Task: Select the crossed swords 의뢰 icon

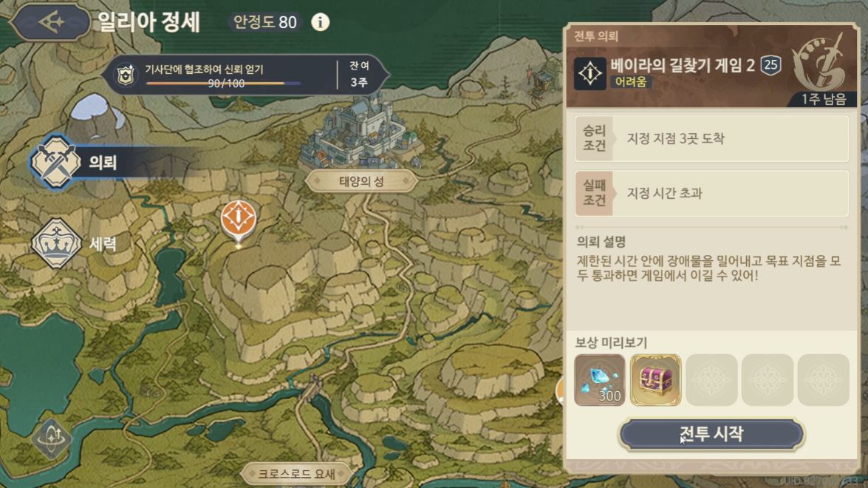Action: (x=55, y=163)
